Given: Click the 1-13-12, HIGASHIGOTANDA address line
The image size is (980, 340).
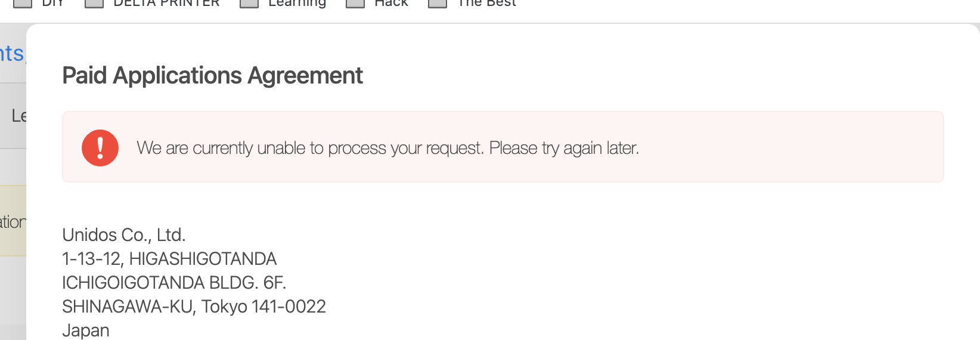Looking at the screenshot, I should tap(169, 259).
